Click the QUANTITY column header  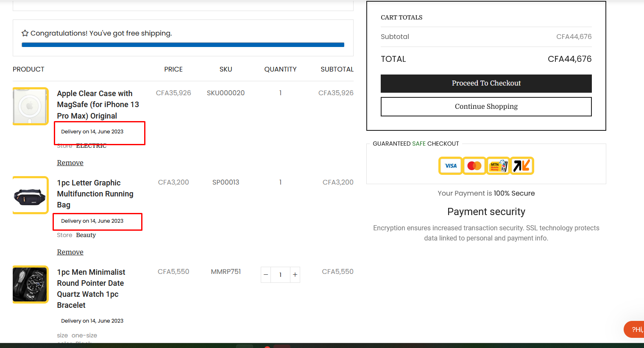(x=280, y=69)
